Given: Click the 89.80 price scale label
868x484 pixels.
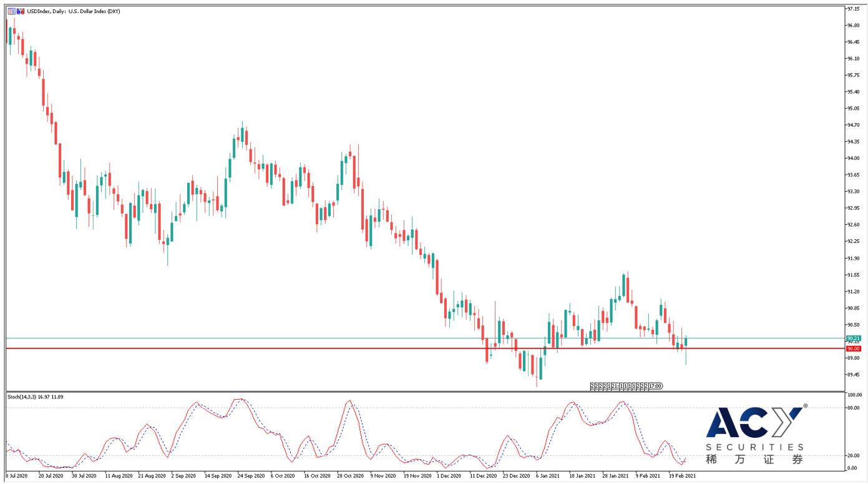Looking at the screenshot, I should [855, 358].
